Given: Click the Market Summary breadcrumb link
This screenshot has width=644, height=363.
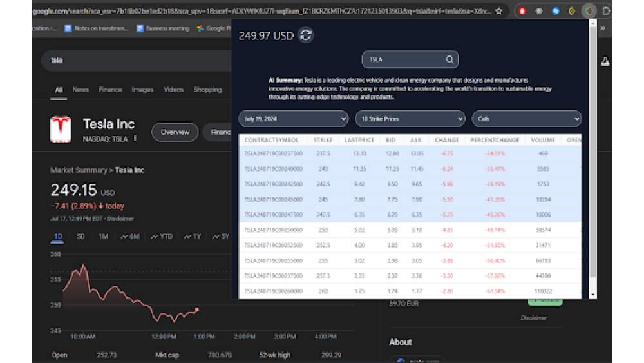Looking at the screenshot, I should (79, 170).
